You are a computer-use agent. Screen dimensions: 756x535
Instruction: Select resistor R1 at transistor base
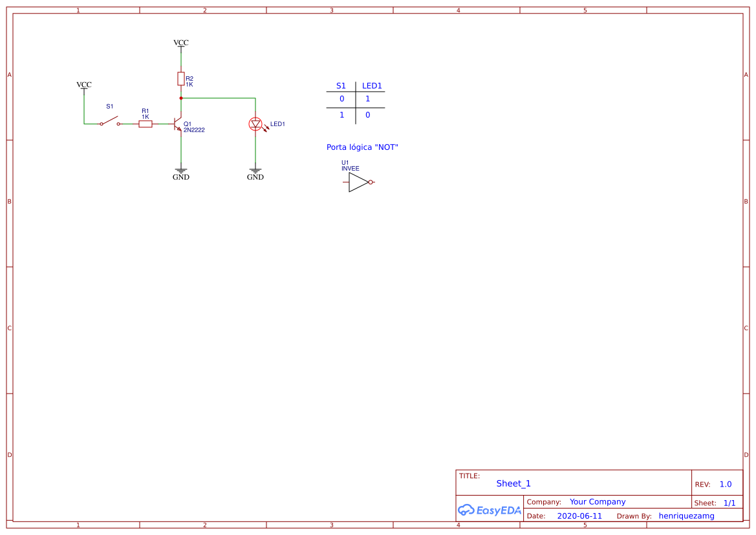145,123
